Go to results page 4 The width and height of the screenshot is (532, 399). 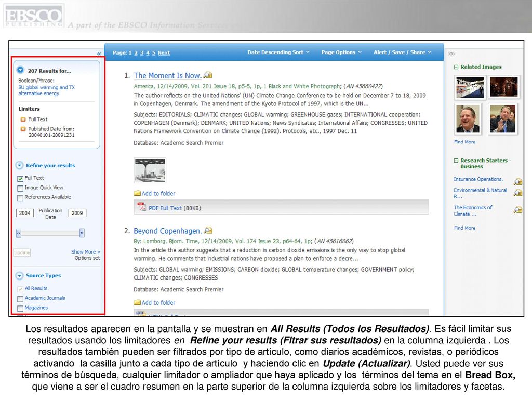pos(148,53)
